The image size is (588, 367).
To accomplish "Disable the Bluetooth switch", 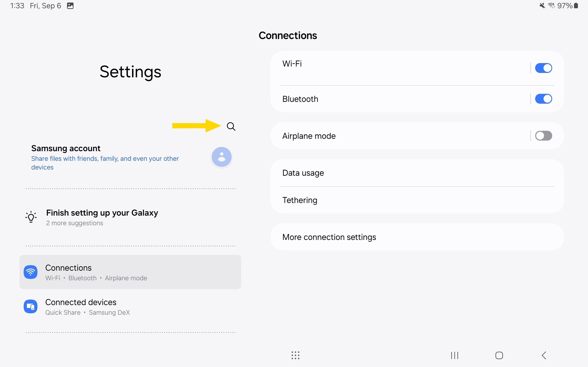I will pyautogui.click(x=543, y=99).
